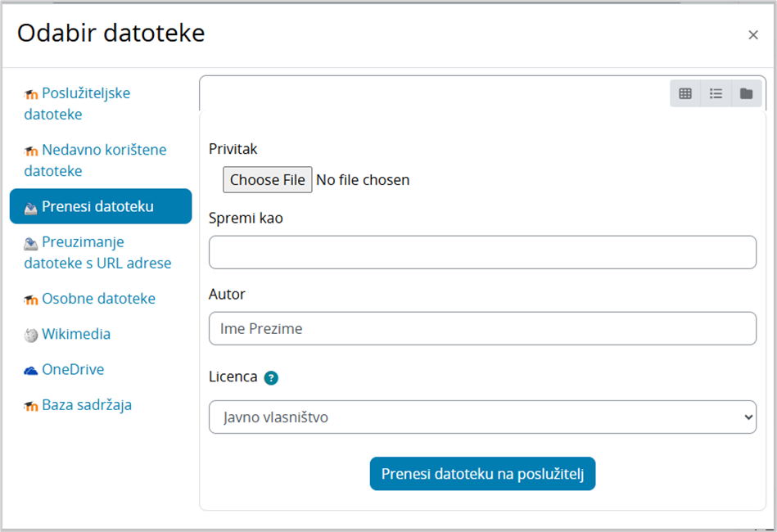The image size is (777, 532).
Task: Click the Wikimedia globe icon
Action: pos(31,335)
